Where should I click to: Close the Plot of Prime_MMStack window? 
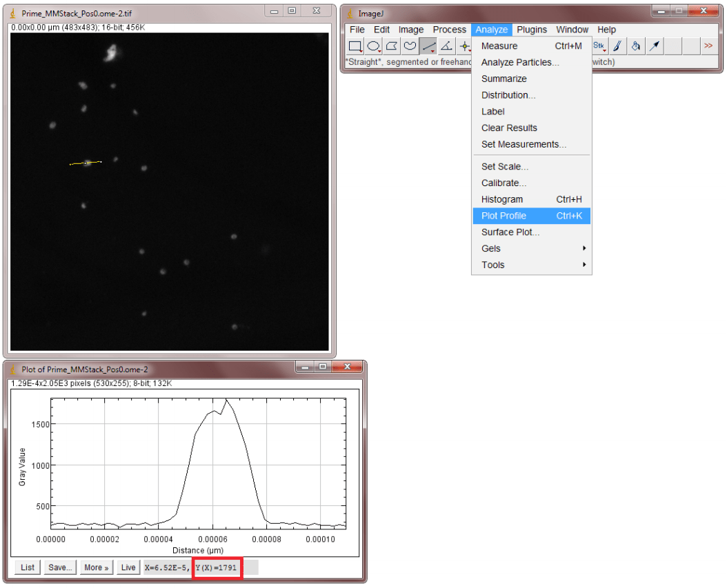click(x=347, y=367)
